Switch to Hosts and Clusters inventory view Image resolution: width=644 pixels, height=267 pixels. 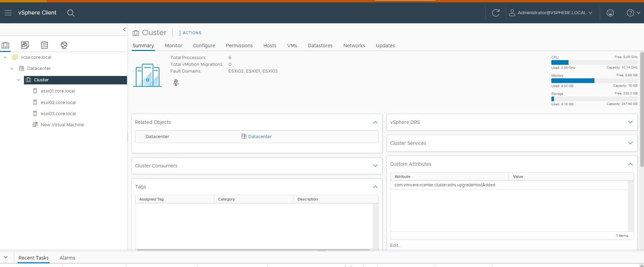6,45
